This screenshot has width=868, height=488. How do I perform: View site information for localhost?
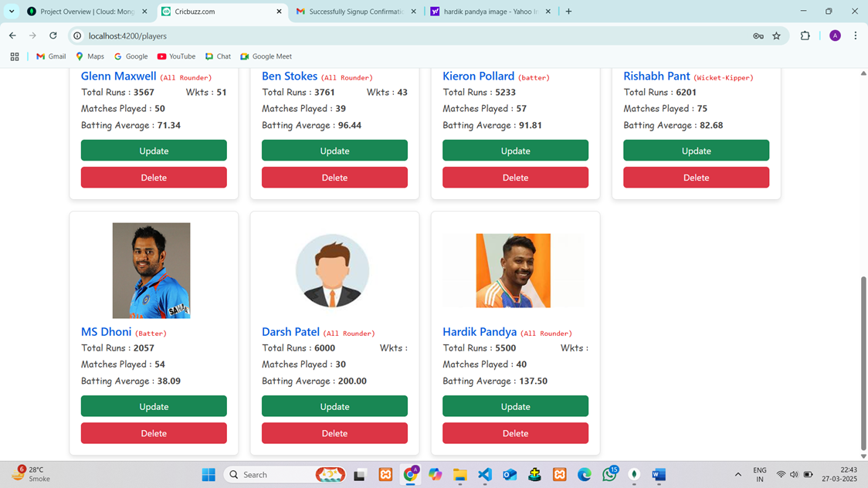(77, 36)
